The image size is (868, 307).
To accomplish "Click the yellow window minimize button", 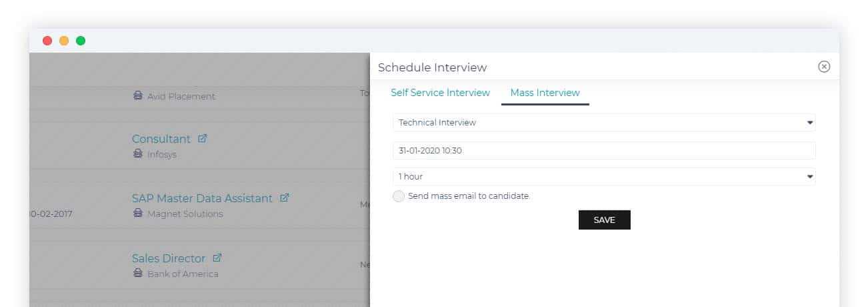I will 64,41.
